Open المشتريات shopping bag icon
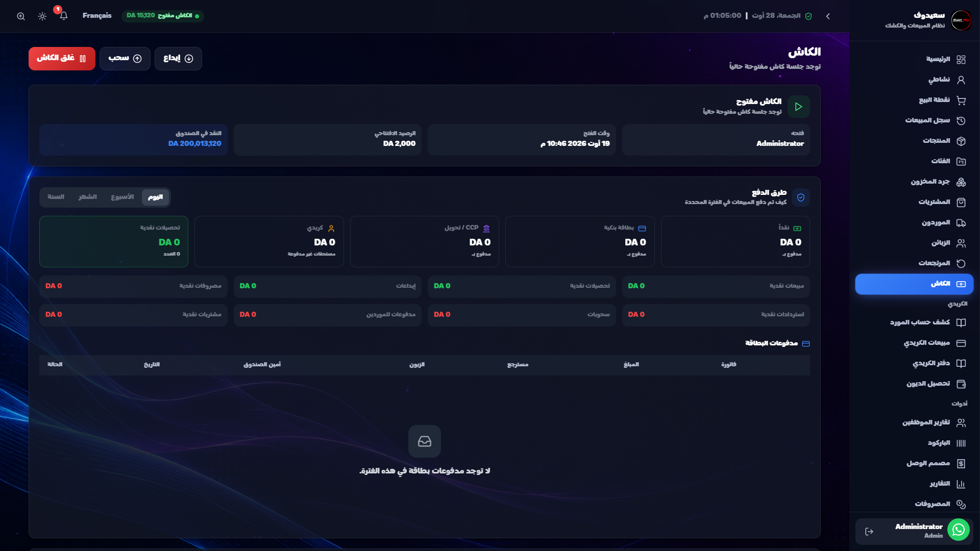The image size is (980, 551). coord(961,203)
